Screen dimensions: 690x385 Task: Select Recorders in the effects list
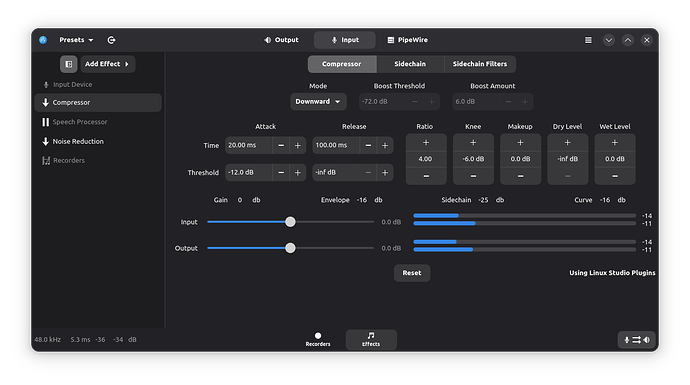coord(98,161)
